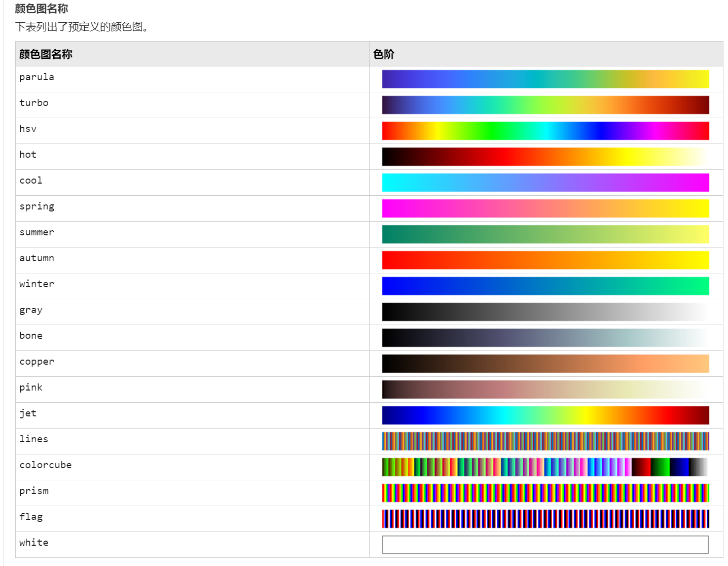
Task: Click the text 'cool'
Action: (31, 181)
